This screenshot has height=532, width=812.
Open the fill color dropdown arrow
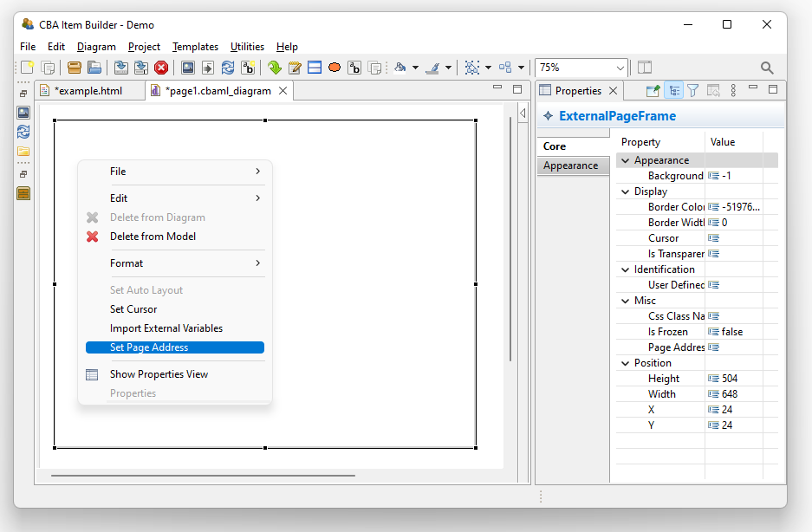click(x=416, y=68)
